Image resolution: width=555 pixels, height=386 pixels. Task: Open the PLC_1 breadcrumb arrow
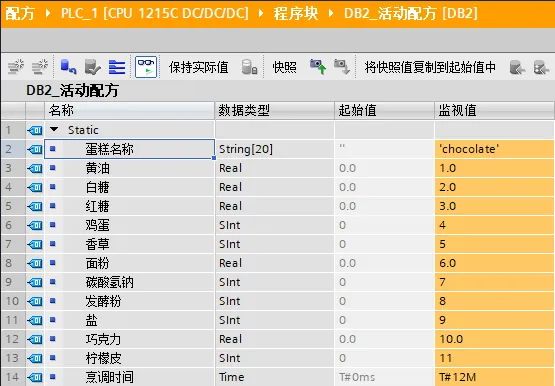[261, 13]
